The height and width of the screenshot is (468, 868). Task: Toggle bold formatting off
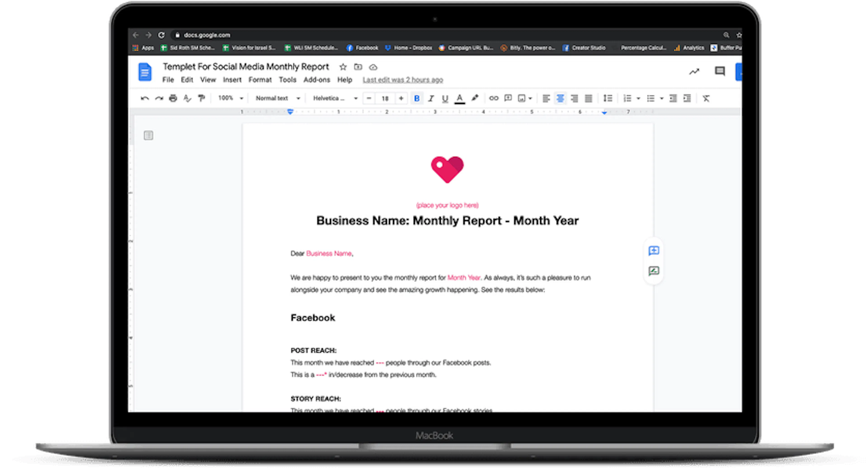point(417,98)
